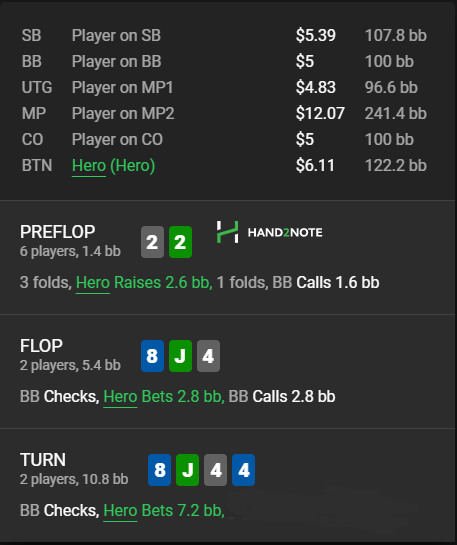Click the green J card in turn row

(x=188, y=470)
